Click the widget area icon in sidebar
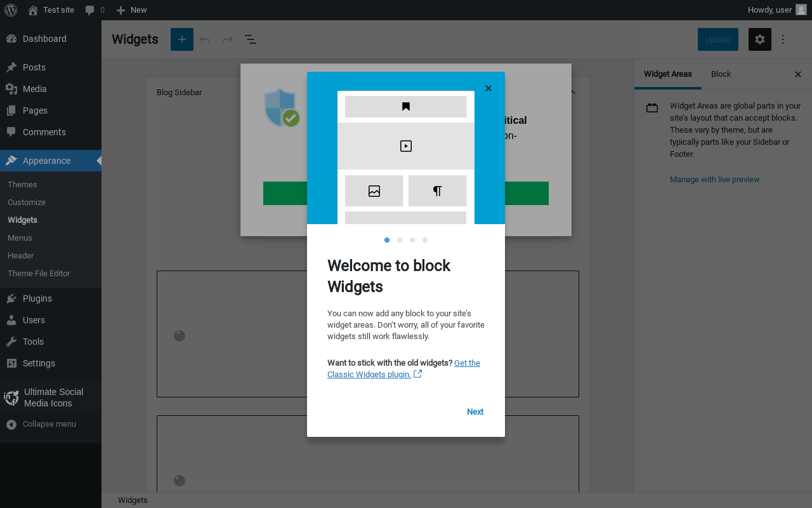 click(652, 108)
